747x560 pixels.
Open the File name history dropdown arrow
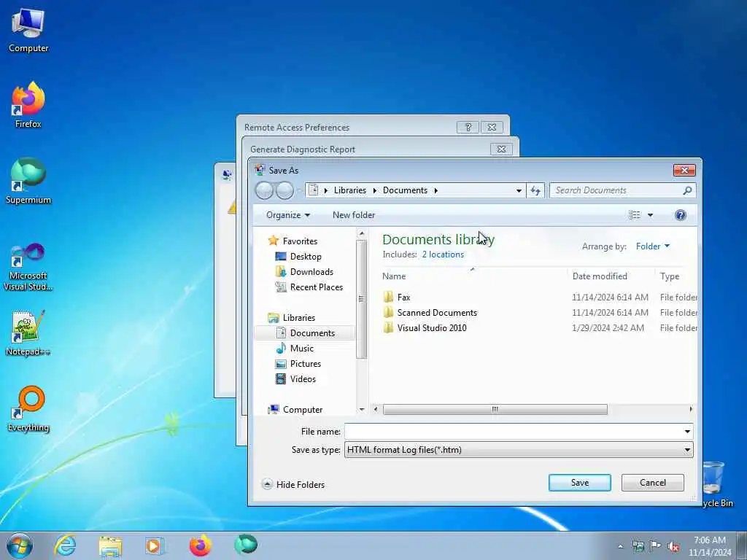point(687,432)
